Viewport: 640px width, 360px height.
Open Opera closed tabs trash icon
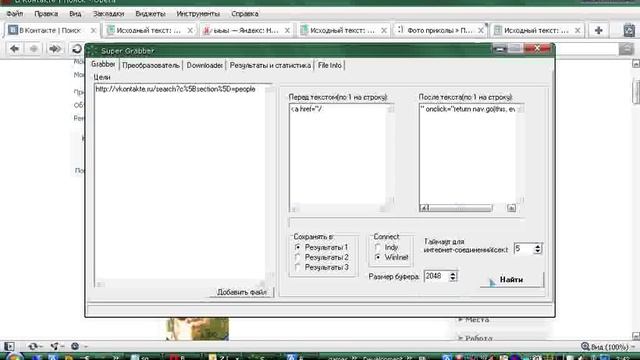[629, 30]
